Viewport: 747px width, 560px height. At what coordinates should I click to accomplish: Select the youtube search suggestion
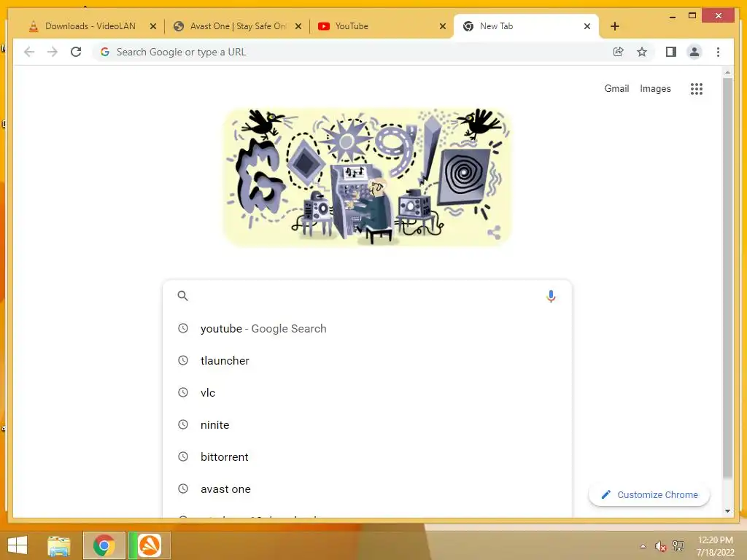tap(367, 329)
